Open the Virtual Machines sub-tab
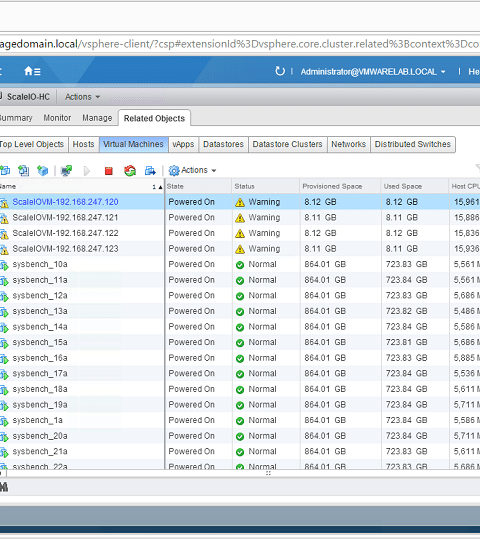Screen dimensions: 480x539 (x=133, y=144)
